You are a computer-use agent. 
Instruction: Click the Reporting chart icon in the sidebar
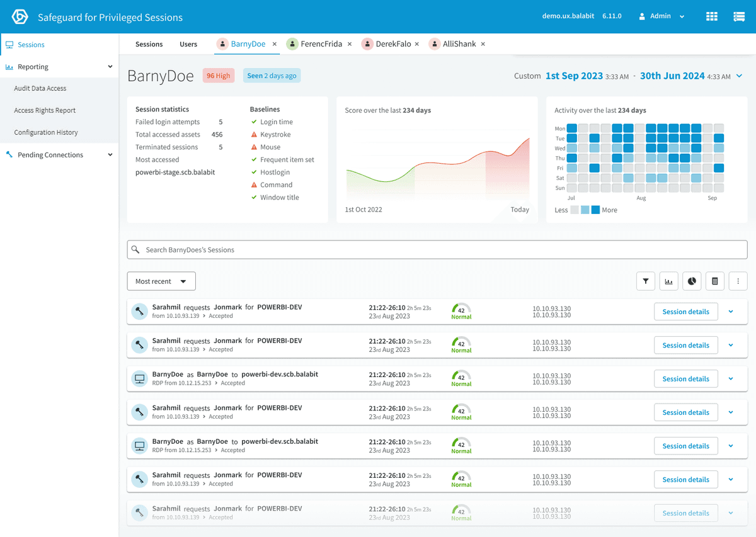(11, 66)
